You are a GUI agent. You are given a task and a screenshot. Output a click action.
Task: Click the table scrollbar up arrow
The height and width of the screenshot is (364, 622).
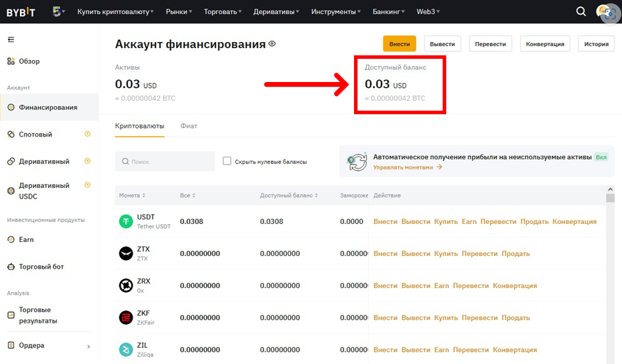pyautogui.click(x=610, y=189)
